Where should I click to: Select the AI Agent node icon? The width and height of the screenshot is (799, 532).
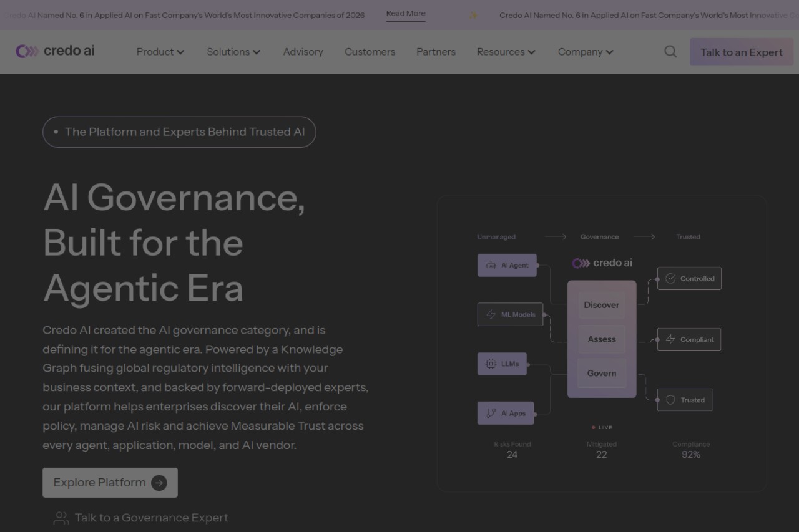pyautogui.click(x=491, y=266)
